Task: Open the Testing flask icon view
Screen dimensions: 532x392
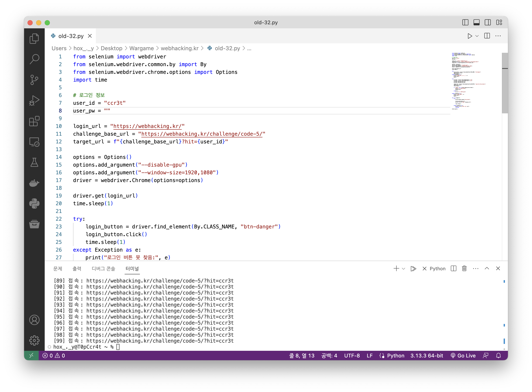Action: pyautogui.click(x=34, y=163)
